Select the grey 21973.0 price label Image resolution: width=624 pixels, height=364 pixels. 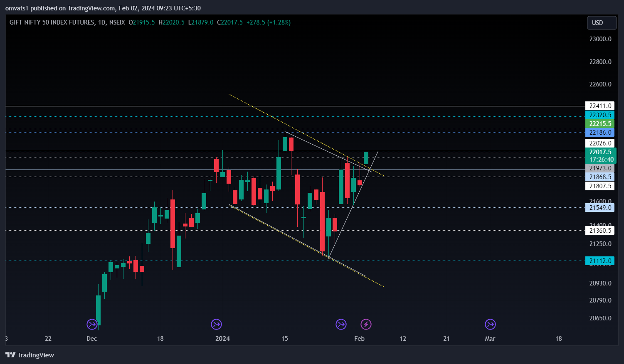(x=599, y=168)
